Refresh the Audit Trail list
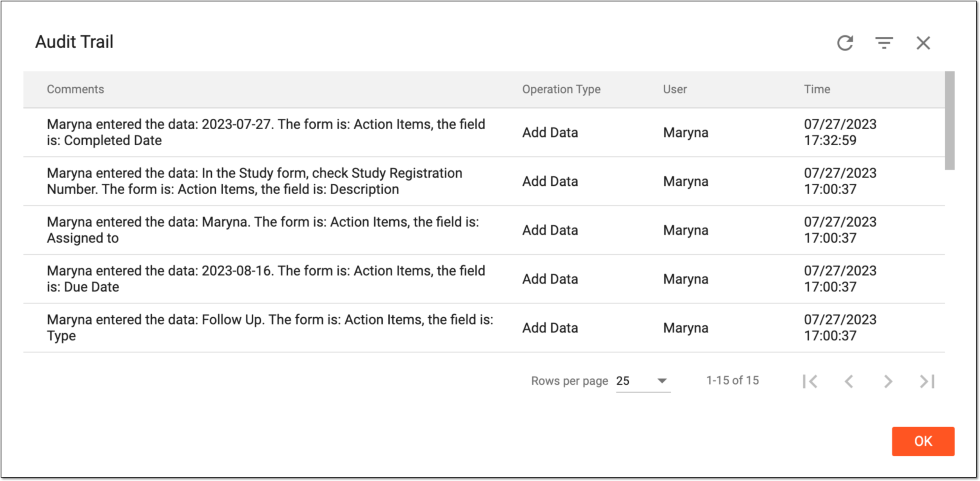Viewport: 980px width, 481px height. tap(845, 43)
